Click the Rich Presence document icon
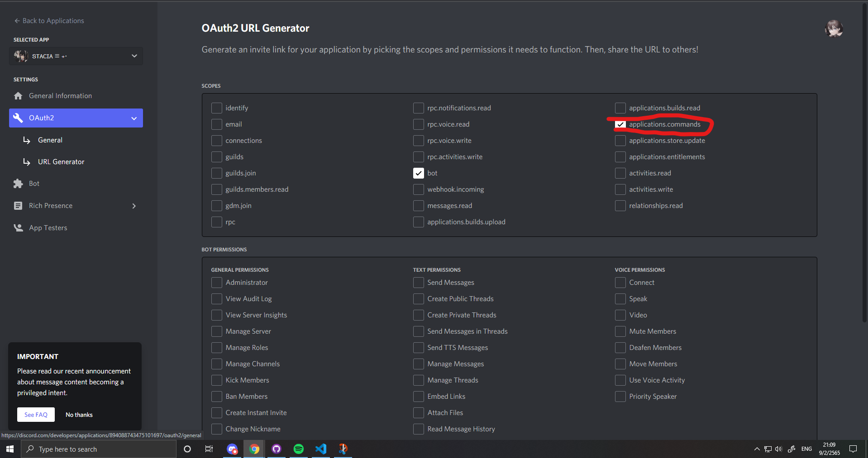Viewport: 868px width, 458px height. pyautogui.click(x=18, y=206)
